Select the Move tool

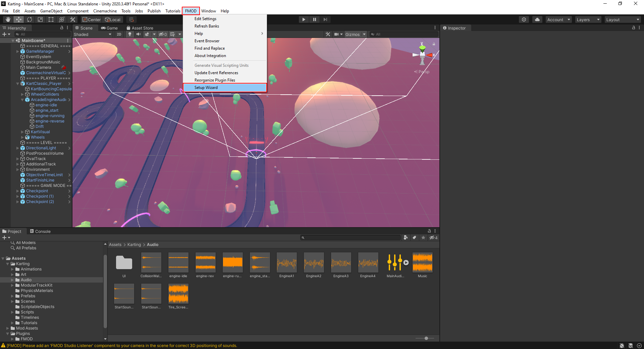pos(19,19)
